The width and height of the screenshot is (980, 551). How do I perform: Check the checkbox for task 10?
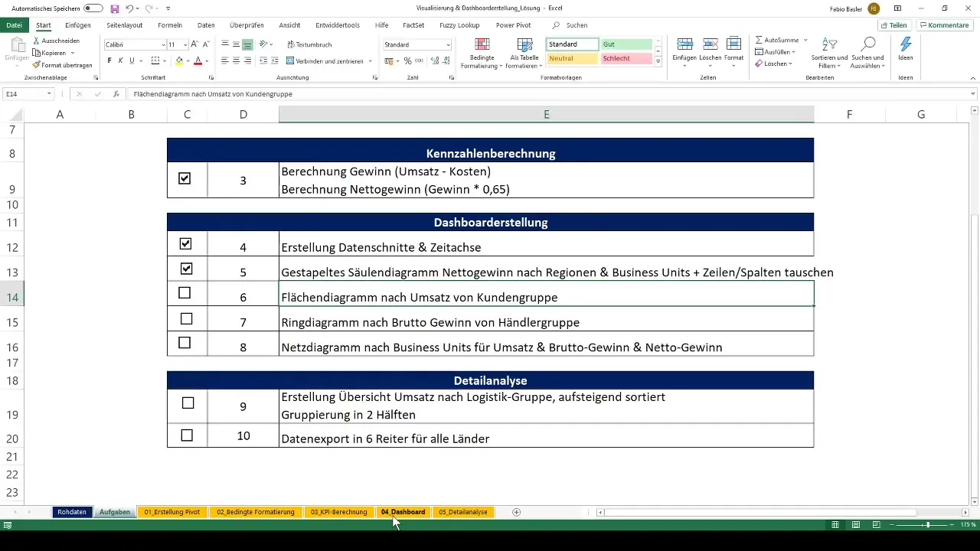coord(187,435)
